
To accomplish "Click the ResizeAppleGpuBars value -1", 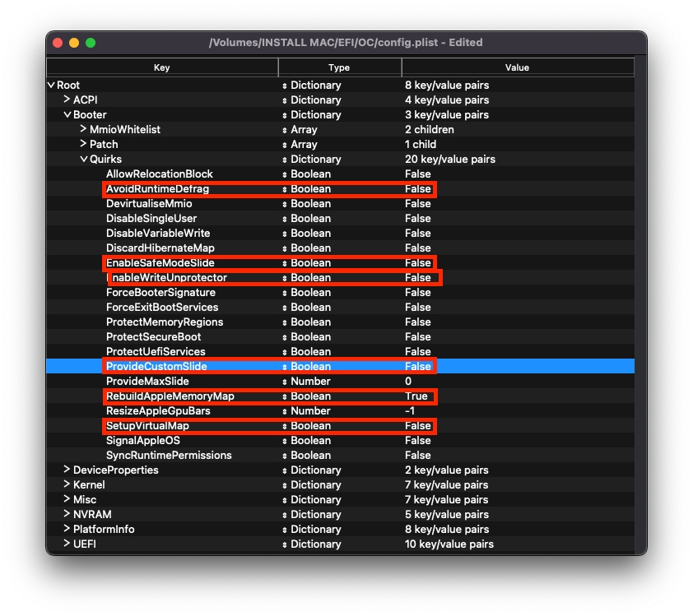I will coord(409,411).
